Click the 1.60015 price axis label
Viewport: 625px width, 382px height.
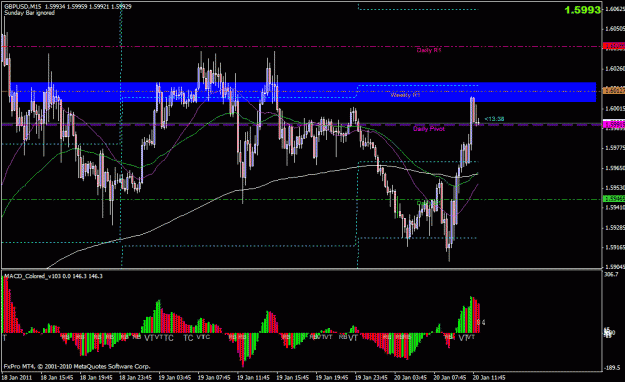615,108
